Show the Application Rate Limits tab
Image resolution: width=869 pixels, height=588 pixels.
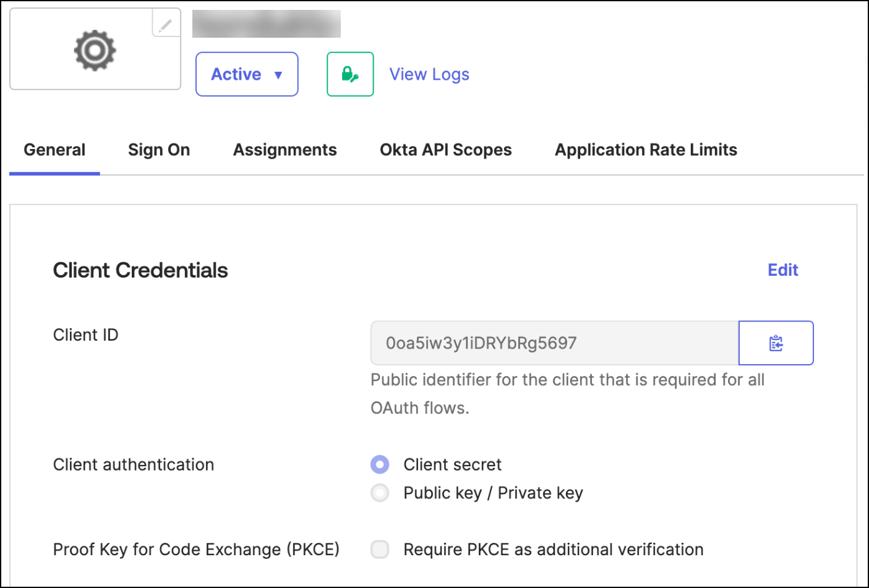pyautogui.click(x=646, y=150)
